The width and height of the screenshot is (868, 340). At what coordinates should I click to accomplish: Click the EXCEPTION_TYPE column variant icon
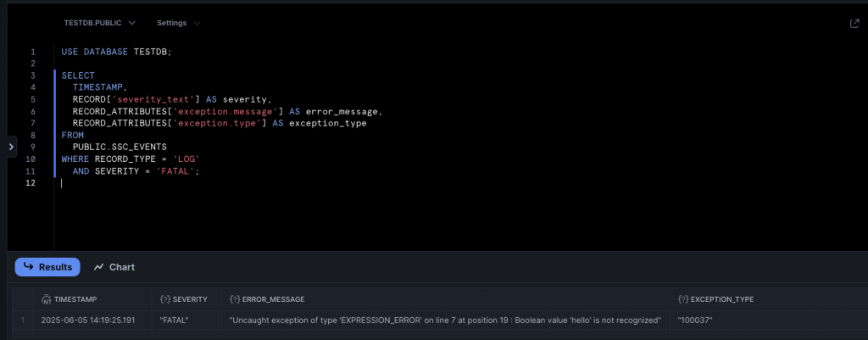(x=683, y=299)
